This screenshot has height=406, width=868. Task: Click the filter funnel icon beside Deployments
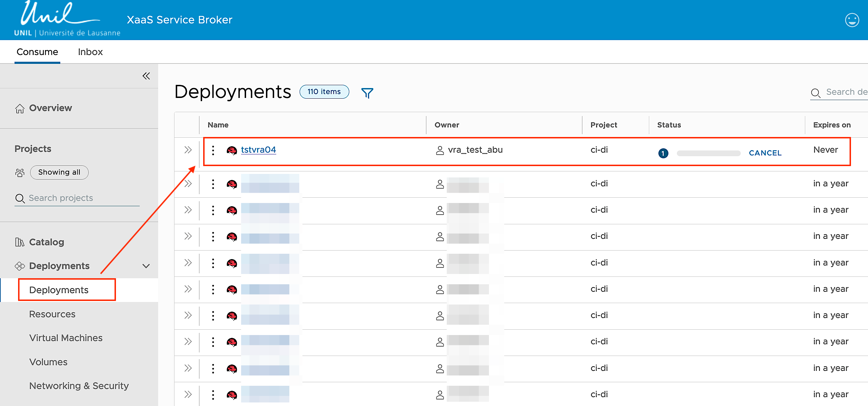(367, 93)
